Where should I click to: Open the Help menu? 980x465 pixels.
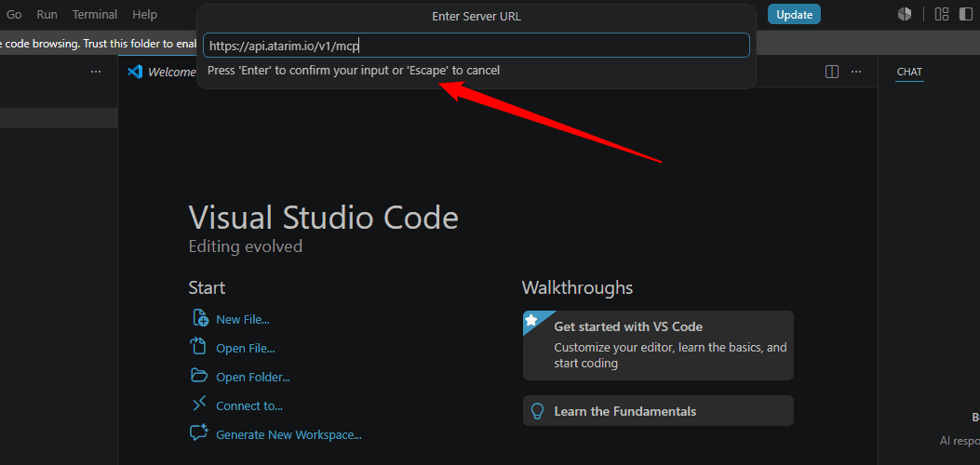point(145,14)
